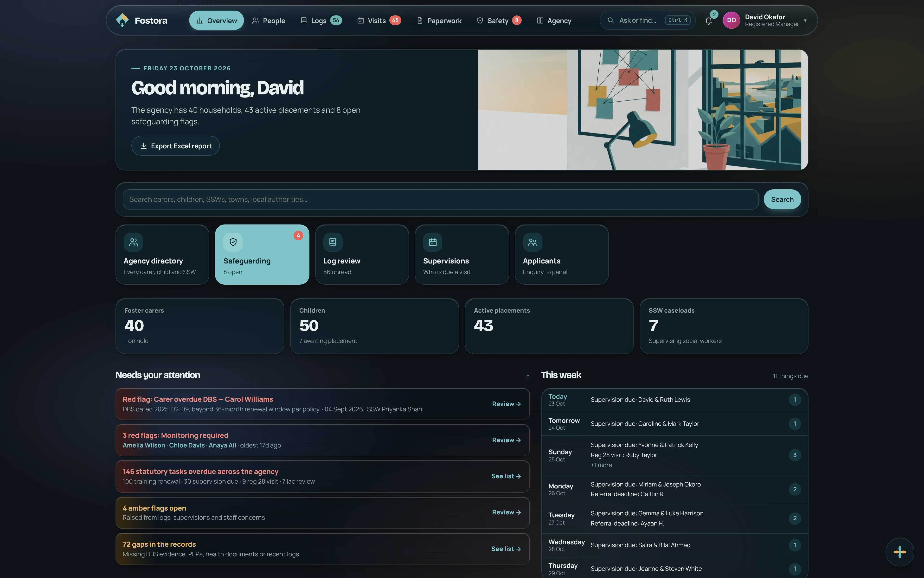Viewport: 924px width, 578px height.
Task: Click the Agency directory people icon
Action: (x=133, y=242)
